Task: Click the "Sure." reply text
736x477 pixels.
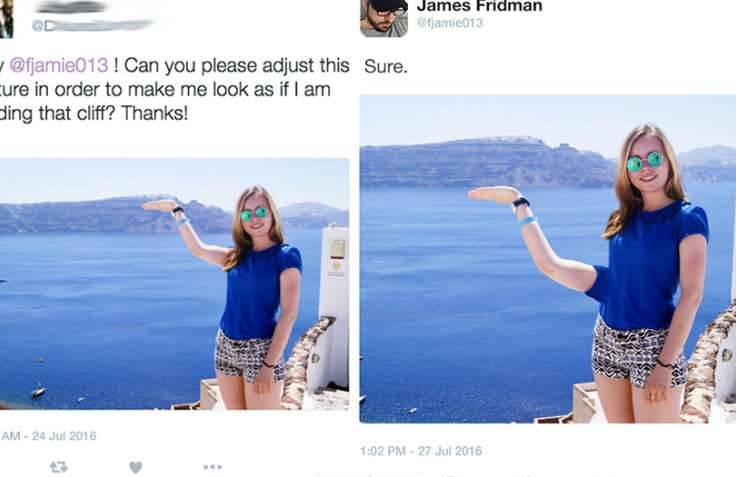Action: [386, 67]
